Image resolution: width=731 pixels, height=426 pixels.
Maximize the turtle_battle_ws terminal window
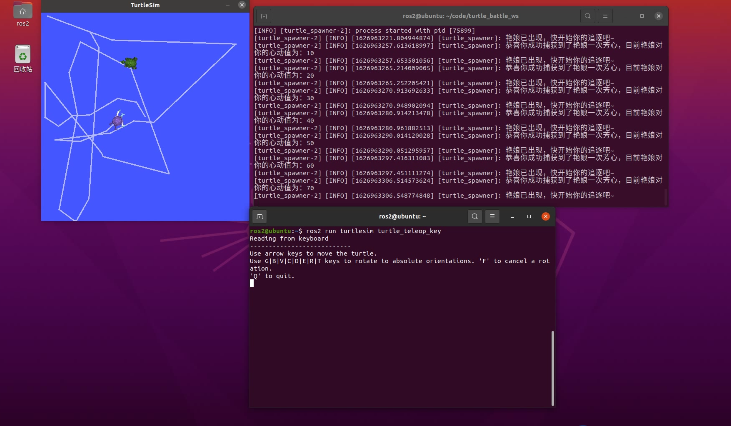pos(642,16)
